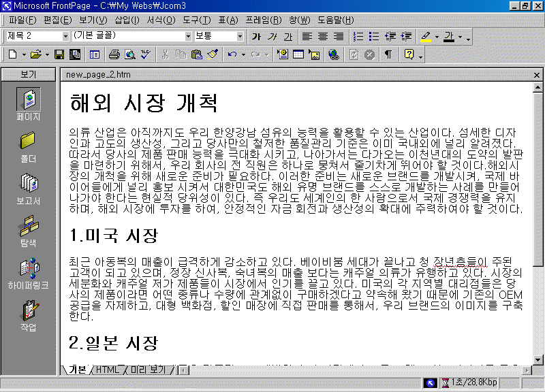Switch to the HTML view tab
Image resolution: width=545 pixels, height=392 pixels.
(x=107, y=370)
